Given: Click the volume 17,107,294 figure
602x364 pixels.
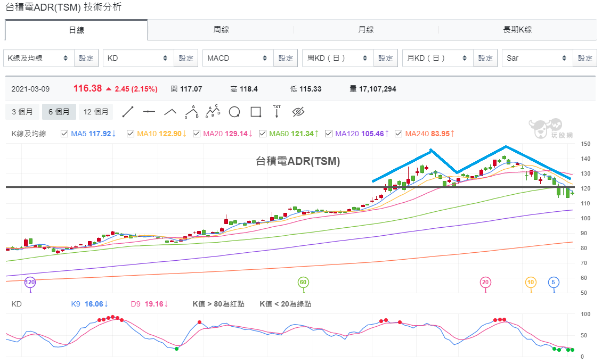Looking at the screenshot, I should pyautogui.click(x=377, y=89).
